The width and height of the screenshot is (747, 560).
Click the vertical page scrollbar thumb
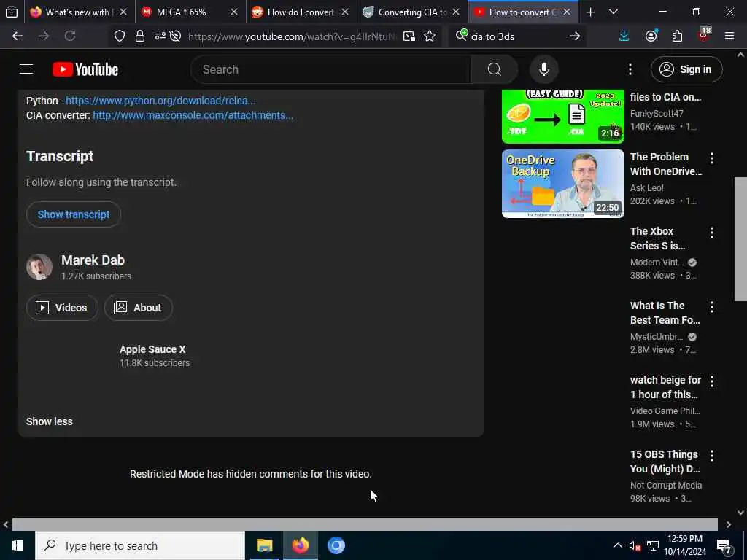(740, 239)
